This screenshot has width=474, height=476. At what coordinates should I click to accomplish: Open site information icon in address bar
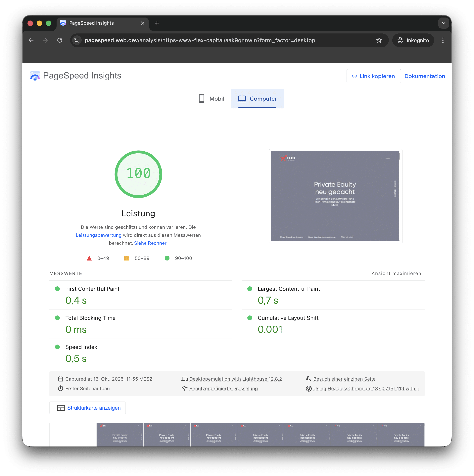[x=77, y=40]
